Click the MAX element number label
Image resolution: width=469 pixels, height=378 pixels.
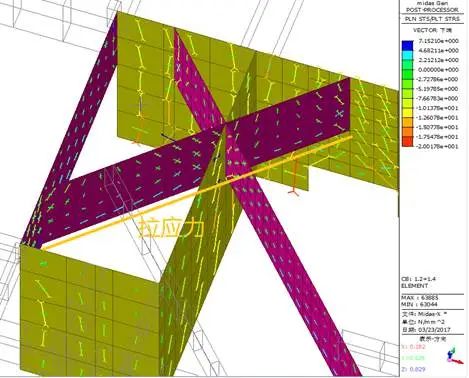point(419,298)
